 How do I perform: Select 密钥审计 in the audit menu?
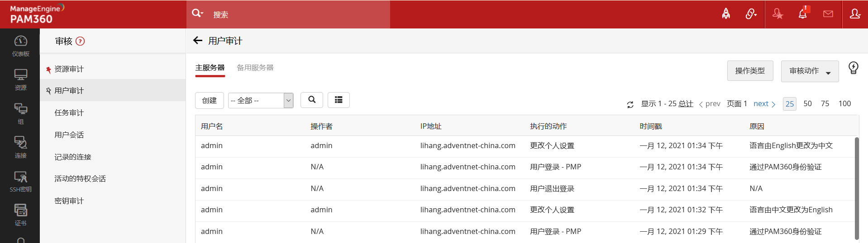pos(69,201)
